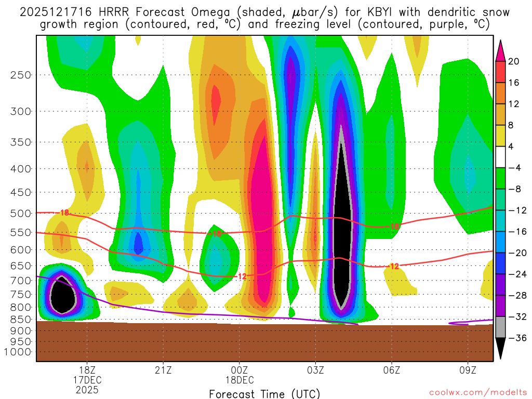Click the 06Z time axis label
532x399 pixels.
pyautogui.click(x=392, y=370)
